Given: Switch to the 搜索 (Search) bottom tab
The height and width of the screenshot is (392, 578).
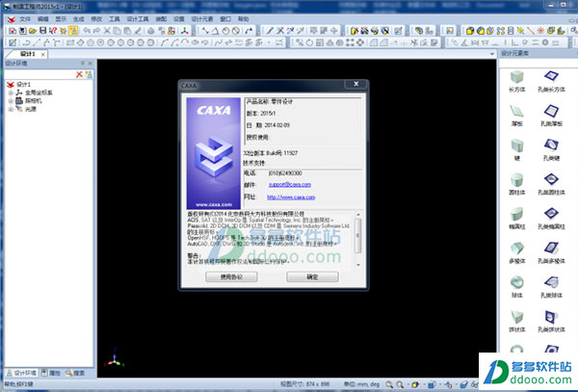Looking at the screenshot, I should click(75, 373).
